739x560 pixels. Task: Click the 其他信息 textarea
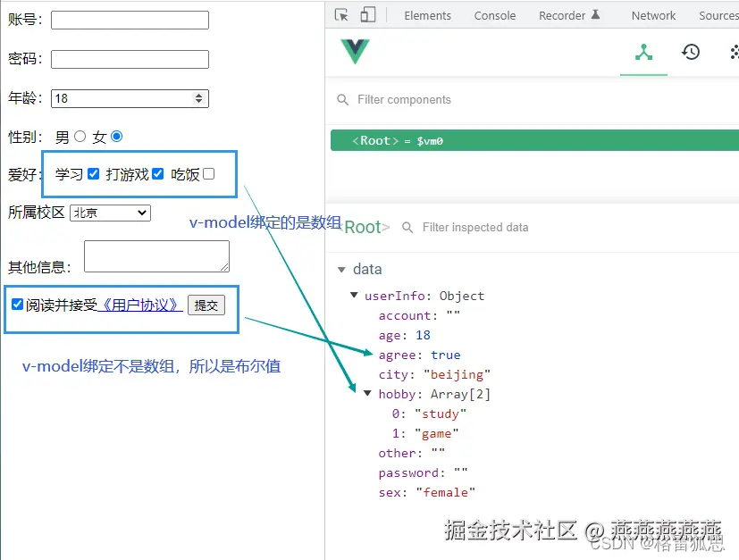(x=157, y=256)
